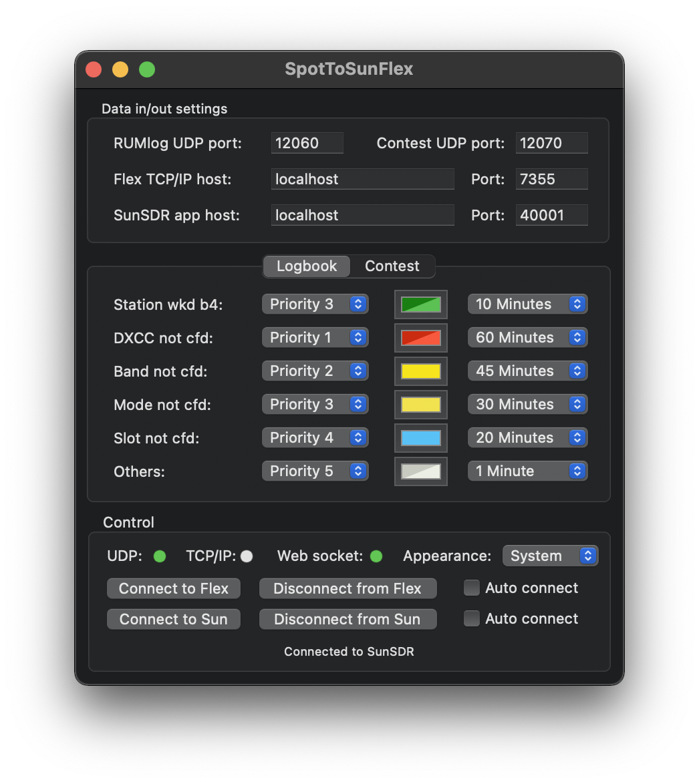Open the 20 Minutes duration dropdown

coord(527,437)
